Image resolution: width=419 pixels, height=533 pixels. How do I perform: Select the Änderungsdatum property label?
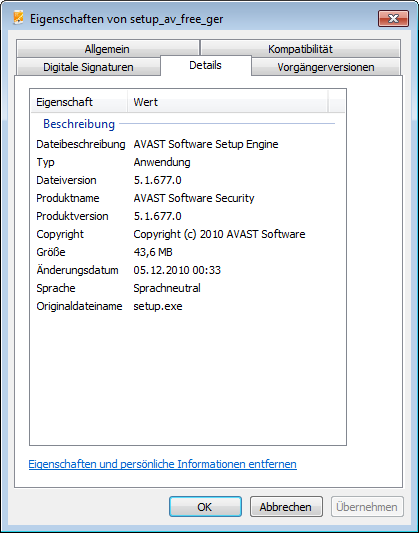point(77,270)
